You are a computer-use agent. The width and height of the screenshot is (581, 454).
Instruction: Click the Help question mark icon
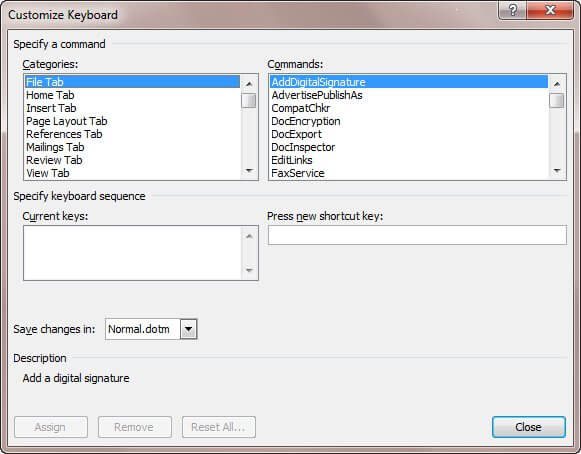512,10
